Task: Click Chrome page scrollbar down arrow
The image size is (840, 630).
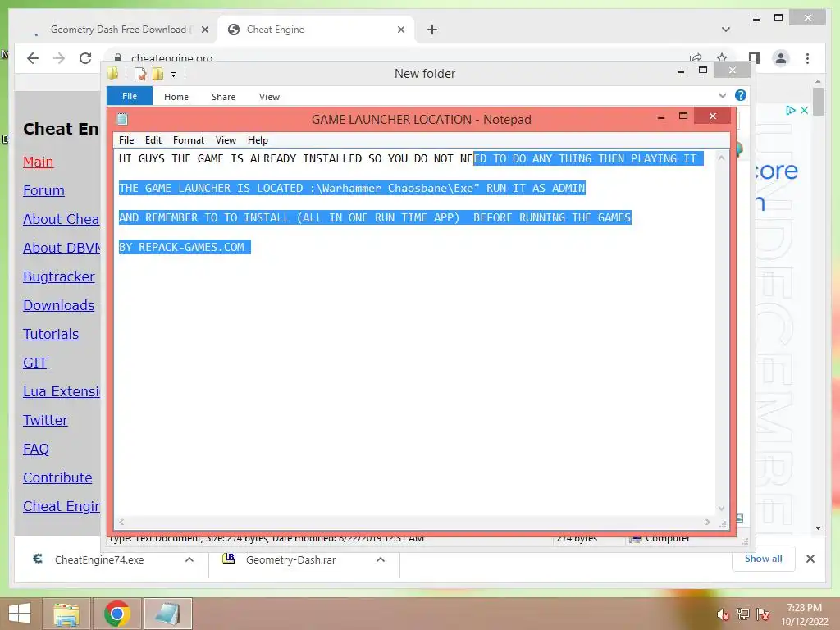Action: pos(818,528)
